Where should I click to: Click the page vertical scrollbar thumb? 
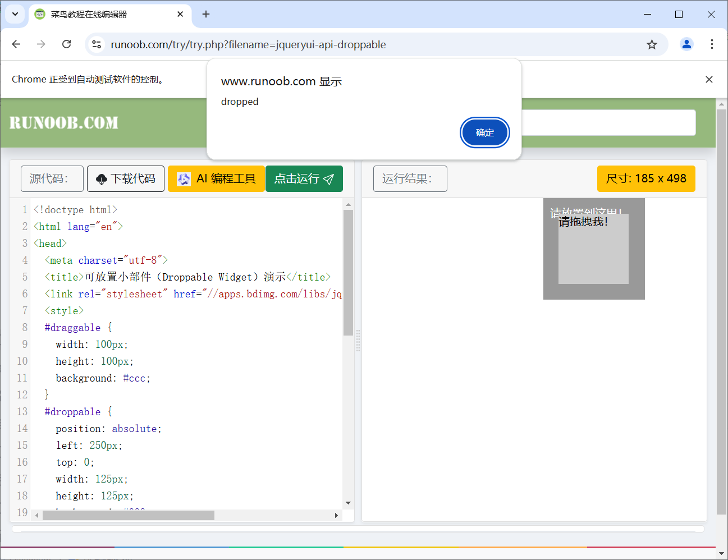tap(721, 311)
